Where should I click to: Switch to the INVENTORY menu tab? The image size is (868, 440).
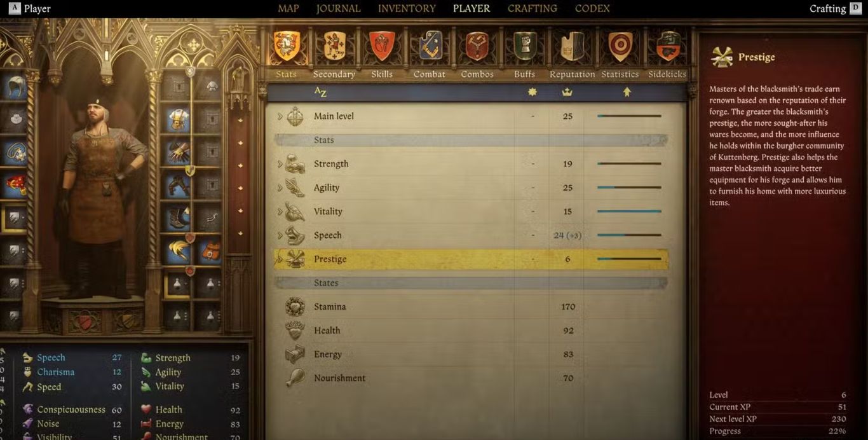pyautogui.click(x=407, y=8)
